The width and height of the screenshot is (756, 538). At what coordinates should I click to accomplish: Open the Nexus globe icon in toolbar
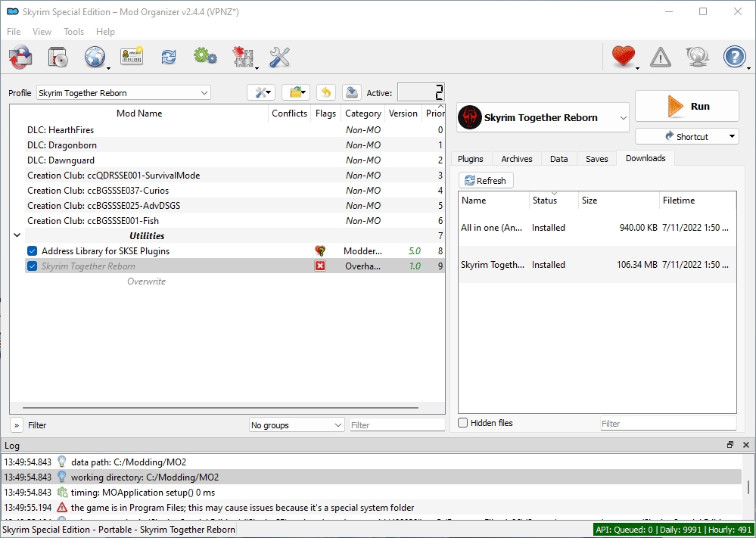(x=95, y=57)
